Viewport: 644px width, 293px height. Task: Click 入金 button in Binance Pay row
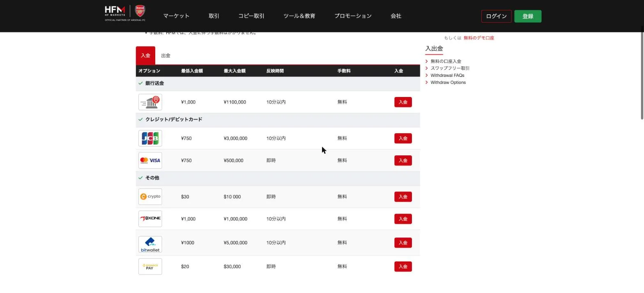(x=403, y=267)
